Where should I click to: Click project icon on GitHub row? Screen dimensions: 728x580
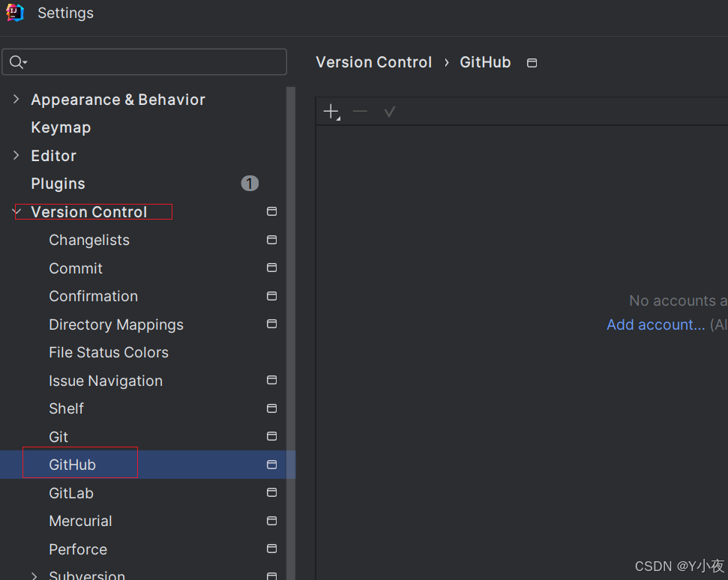[271, 465]
